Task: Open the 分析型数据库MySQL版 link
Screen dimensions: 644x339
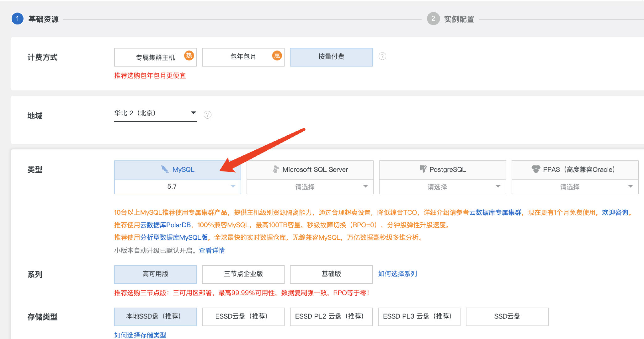Action: [x=174, y=237]
